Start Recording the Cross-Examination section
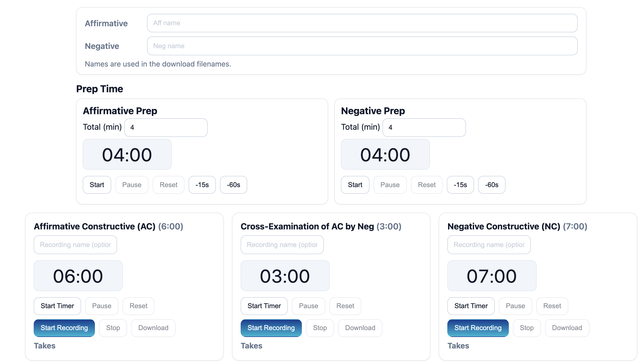This screenshot has height=364, width=641. [271, 328]
